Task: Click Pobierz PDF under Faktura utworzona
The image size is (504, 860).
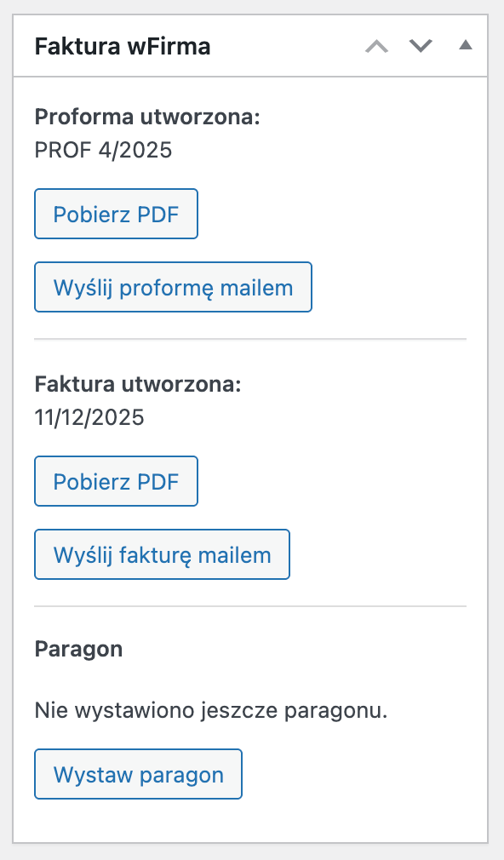Action: pos(116,481)
